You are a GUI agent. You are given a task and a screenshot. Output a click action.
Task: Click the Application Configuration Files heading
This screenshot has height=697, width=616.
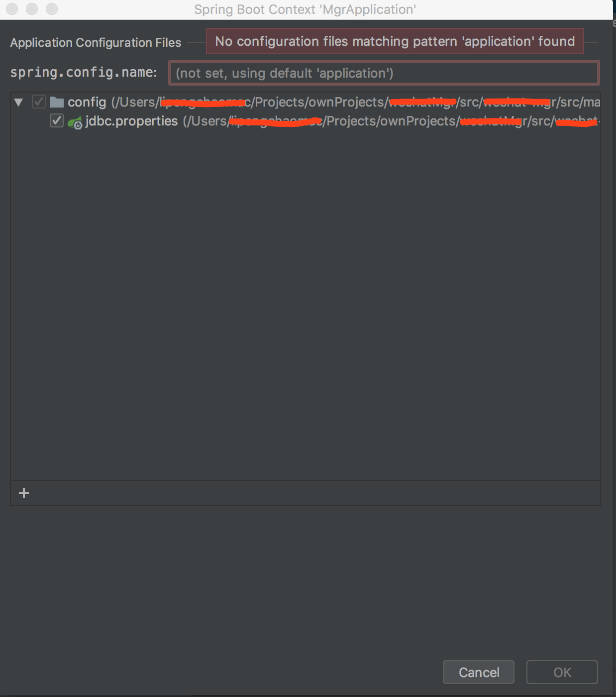click(96, 43)
